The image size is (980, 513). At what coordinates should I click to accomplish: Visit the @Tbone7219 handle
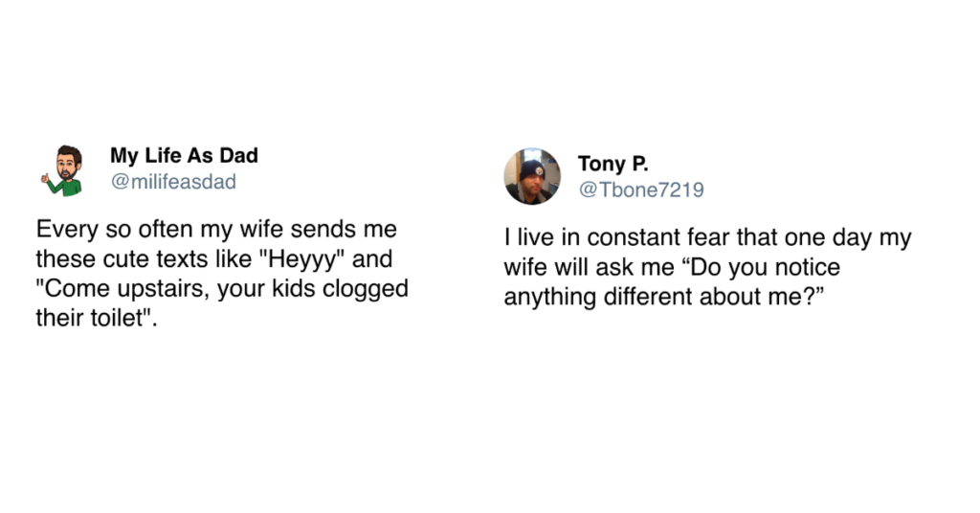(640, 190)
